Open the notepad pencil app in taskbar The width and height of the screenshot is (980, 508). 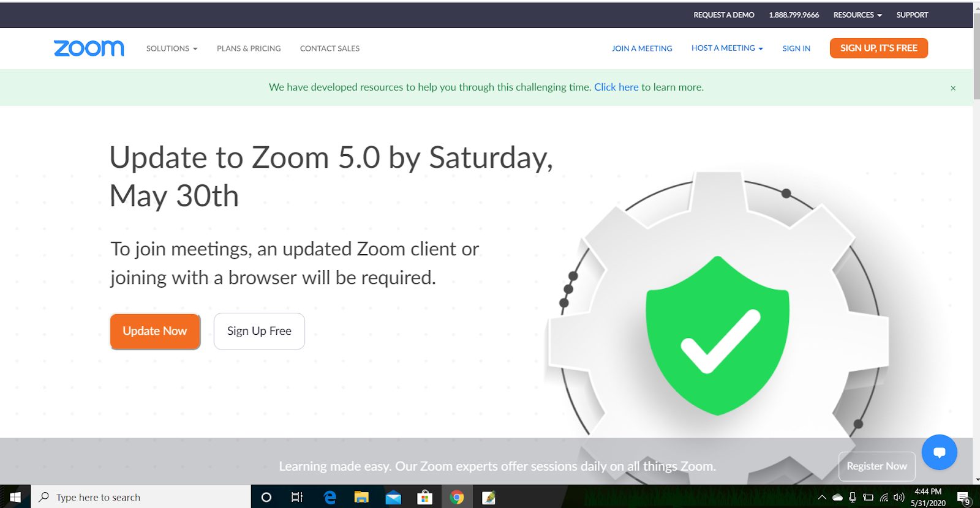click(x=489, y=497)
